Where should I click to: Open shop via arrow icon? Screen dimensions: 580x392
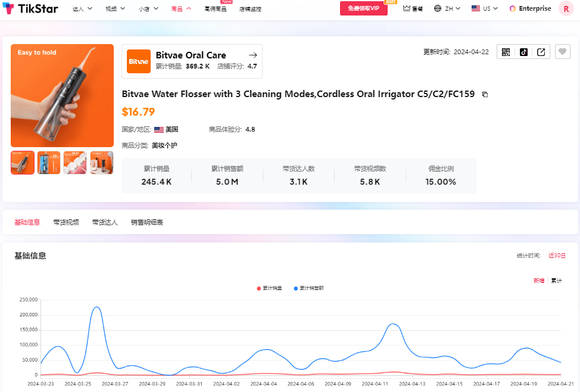[x=252, y=55]
